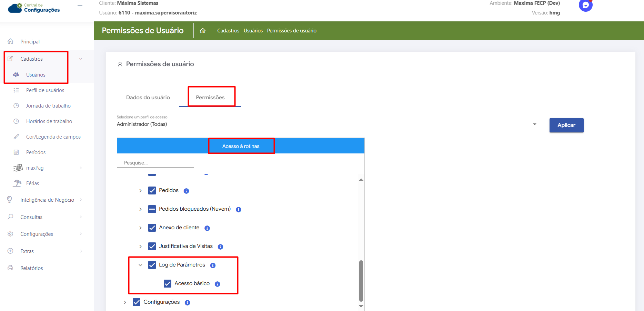Click the permissions list scrollbar thumb
644x311 pixels.
(361, 281)
